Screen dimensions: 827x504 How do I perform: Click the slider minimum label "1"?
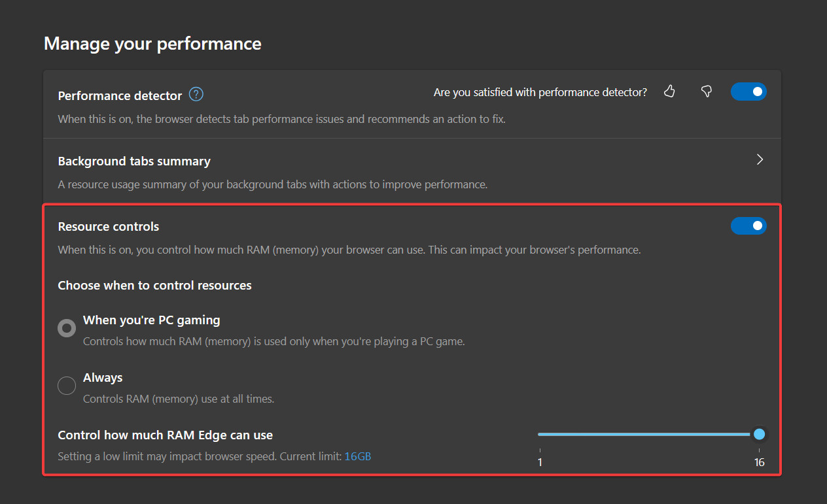pos(540,463)
